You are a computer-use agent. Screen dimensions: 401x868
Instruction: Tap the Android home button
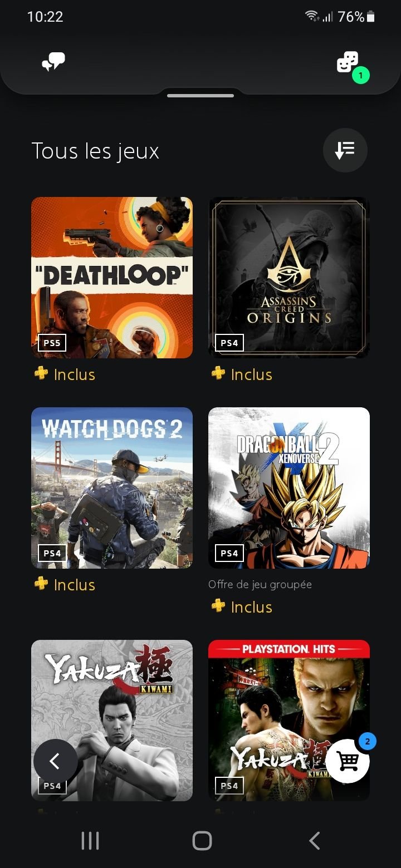pyautogui.click(x=202, y=841)
